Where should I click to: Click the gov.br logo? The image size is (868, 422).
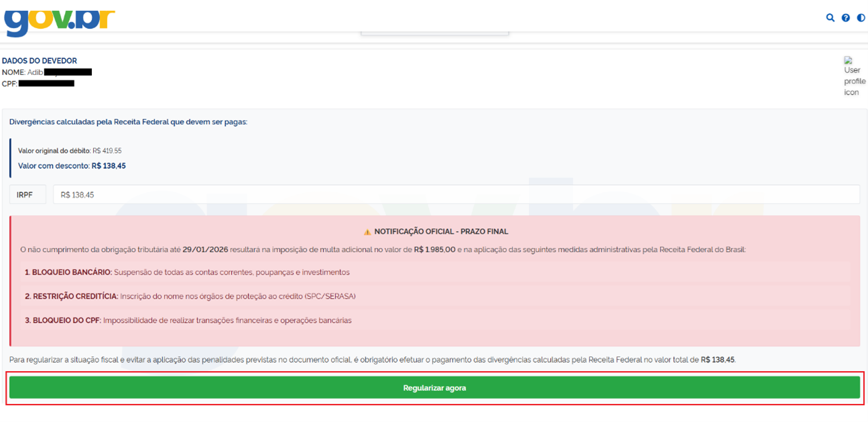click(x=59, y=20)
